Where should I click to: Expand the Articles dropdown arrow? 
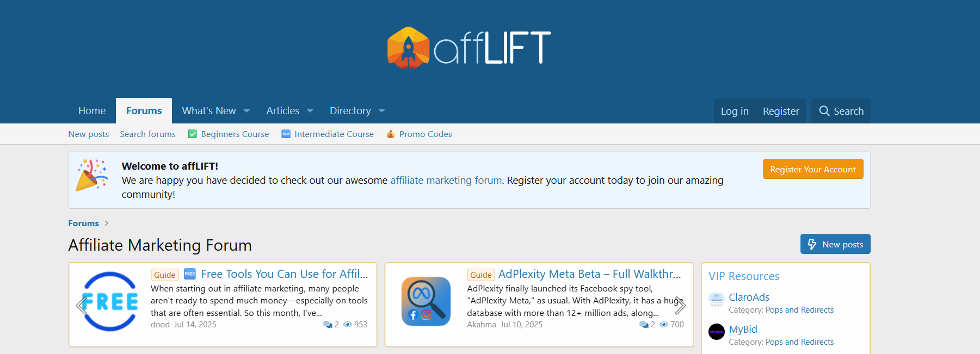point(310,111)
